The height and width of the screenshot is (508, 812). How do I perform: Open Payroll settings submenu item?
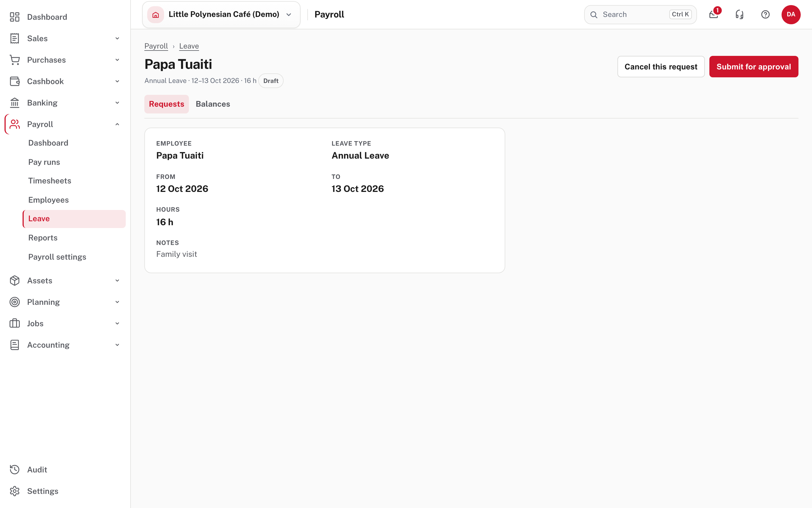[x=74, y=257]
